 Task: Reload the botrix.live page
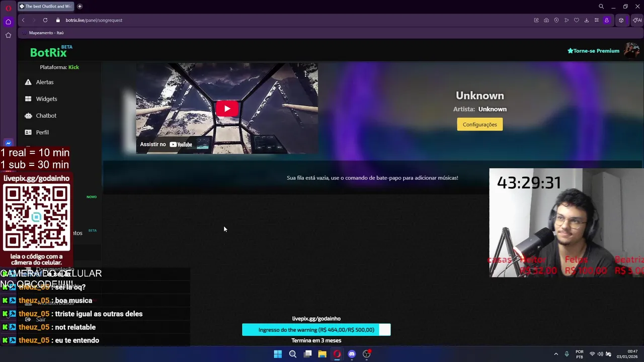[x=45, y=20]
